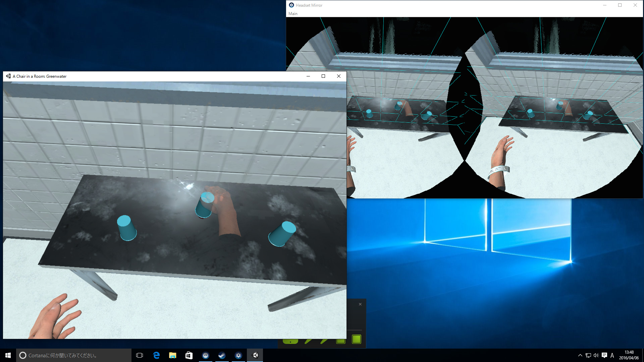Close the SteamVR status panel

360,304
